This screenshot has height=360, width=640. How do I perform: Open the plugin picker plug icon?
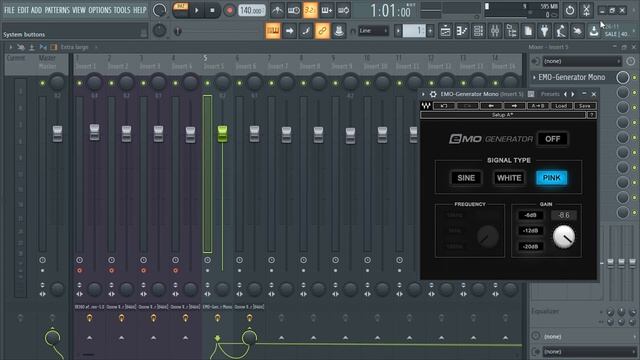(x=544, y=31)
